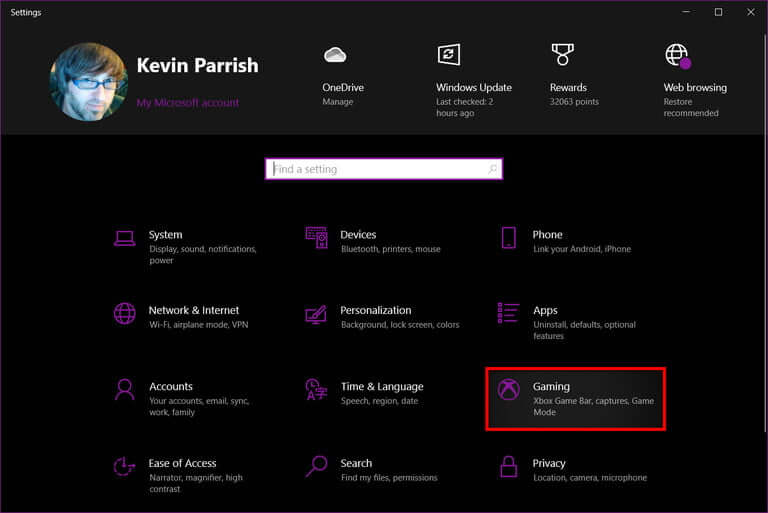Click the Apps list icon
The image size is (768, 513).
[x=508, y=313]
